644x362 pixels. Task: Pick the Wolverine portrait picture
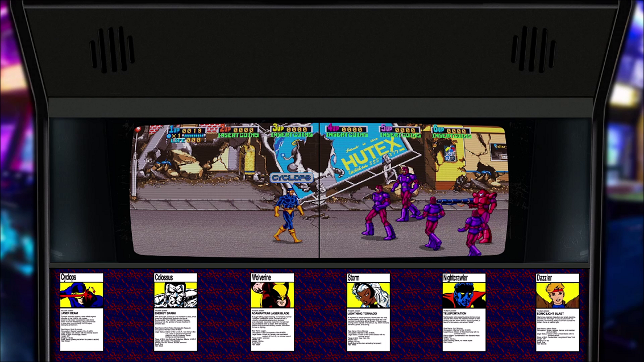pos(272,295)
